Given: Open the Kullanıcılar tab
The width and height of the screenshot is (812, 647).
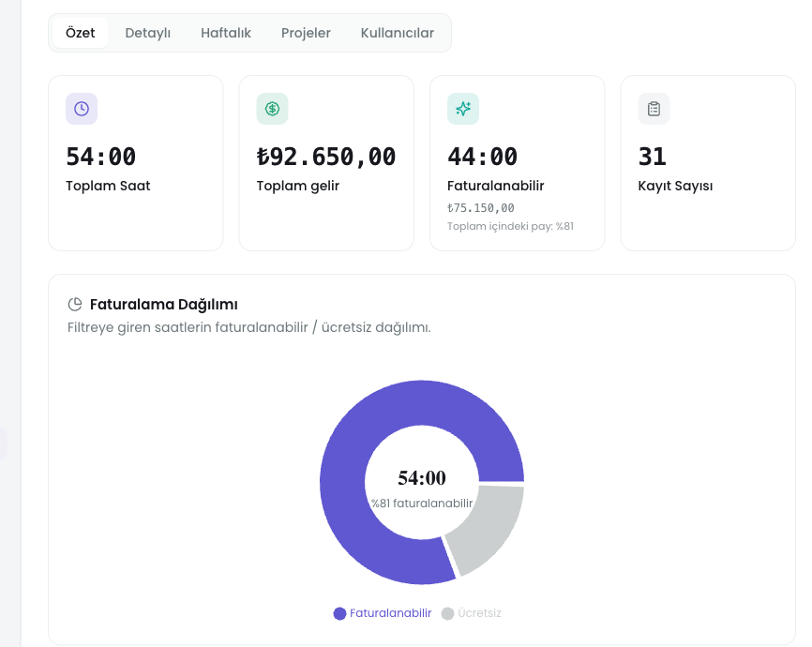Looking at the screenshot, I should tap(398, 33).
